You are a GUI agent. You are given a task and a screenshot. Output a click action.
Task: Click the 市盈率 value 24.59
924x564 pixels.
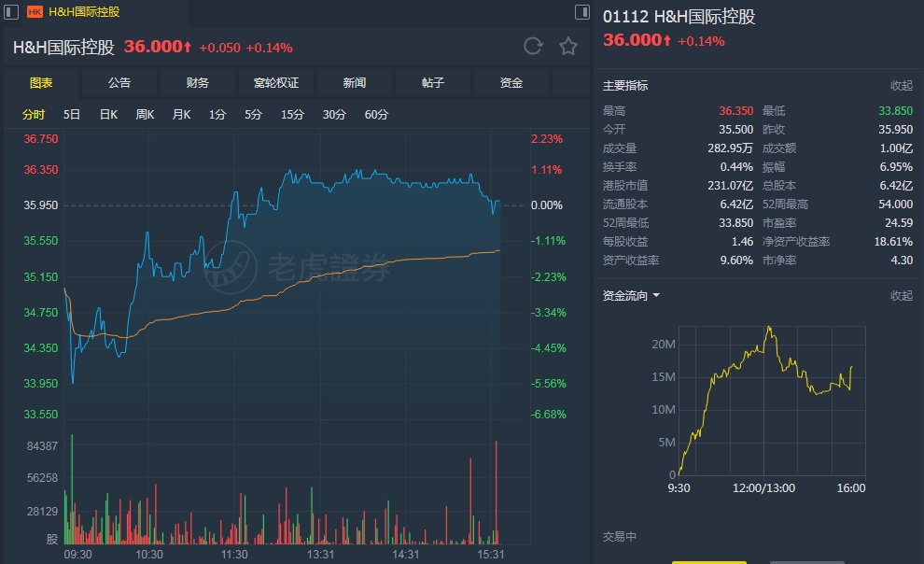(899, 223)
